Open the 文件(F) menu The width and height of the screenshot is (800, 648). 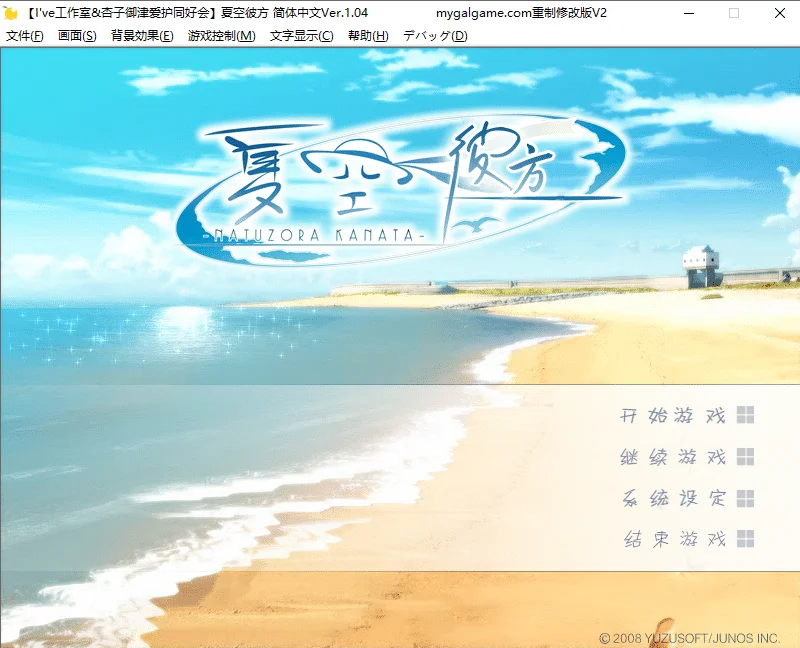[24, 36]
